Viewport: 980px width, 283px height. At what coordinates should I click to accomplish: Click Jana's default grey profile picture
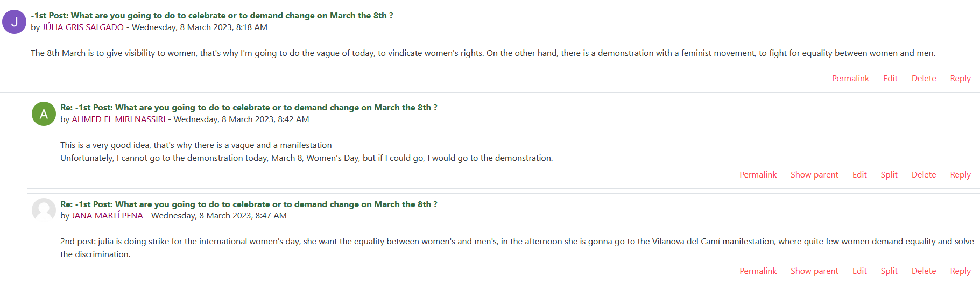pyautogui.click(x=44, y=210)
